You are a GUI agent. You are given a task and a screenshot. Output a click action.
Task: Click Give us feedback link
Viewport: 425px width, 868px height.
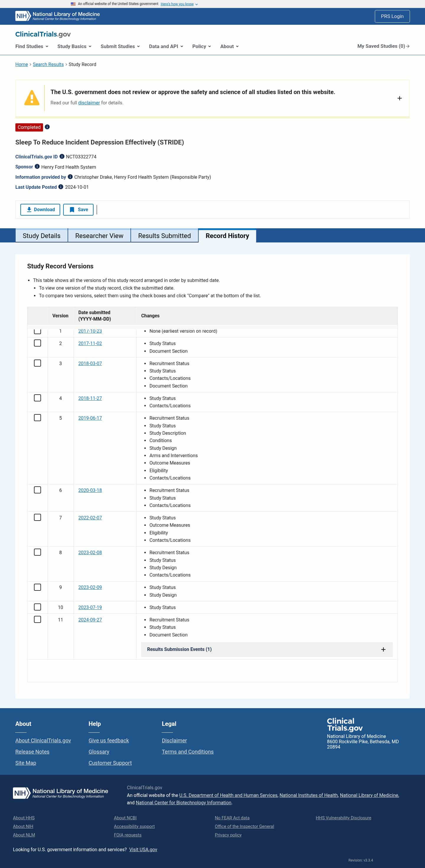coord(109,740)
